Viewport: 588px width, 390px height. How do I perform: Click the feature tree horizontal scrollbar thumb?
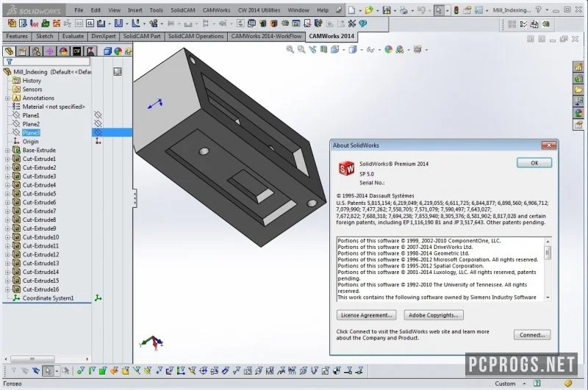pos(32,359)
